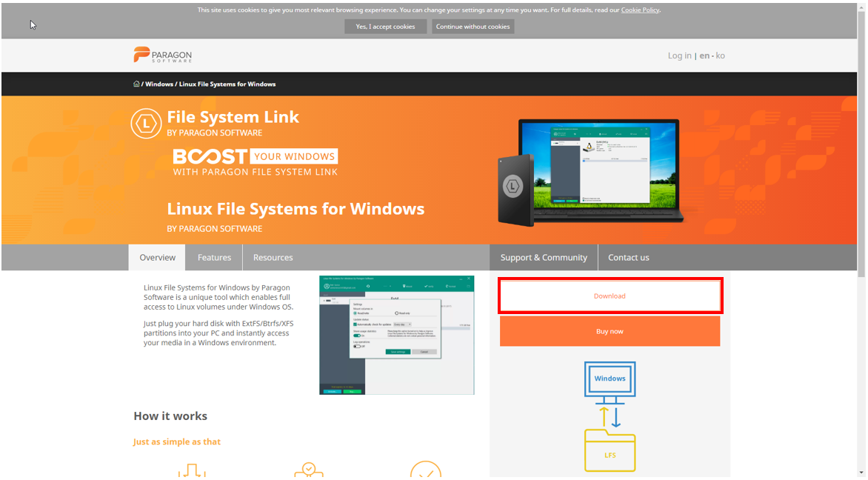Click 'Just as simple as that' text

pos(176,441)
